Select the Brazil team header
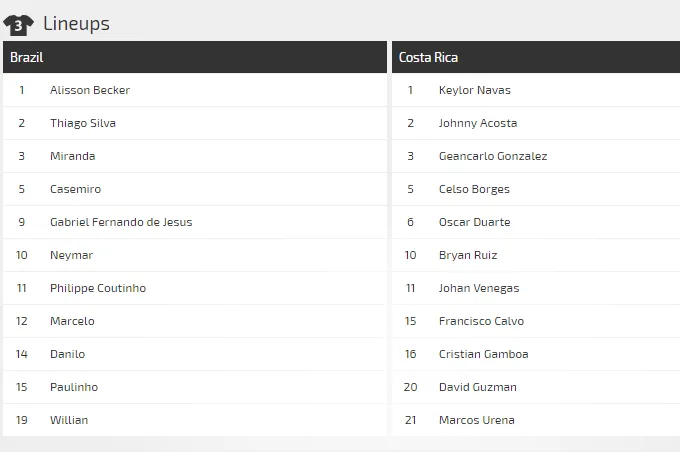680x452 pixels. [x=27, y=57]
